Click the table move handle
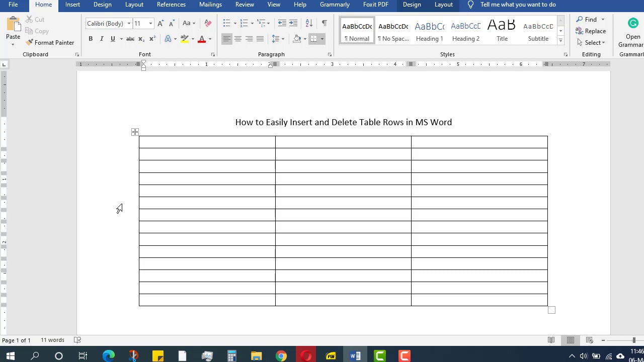The width and height of the screenshot is (644, 362). pyautogui.click(x=135, y=132)
